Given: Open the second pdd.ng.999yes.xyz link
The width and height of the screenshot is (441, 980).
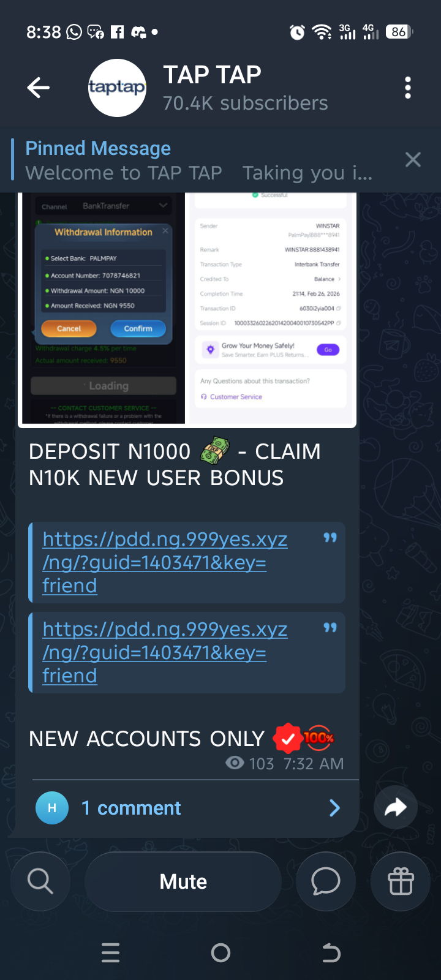Looking at the screenshot, I should point(165,652).
